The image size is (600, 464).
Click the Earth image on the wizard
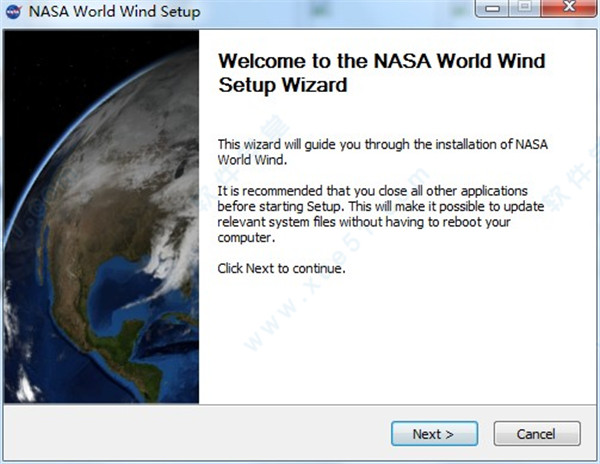click(101, 217)
